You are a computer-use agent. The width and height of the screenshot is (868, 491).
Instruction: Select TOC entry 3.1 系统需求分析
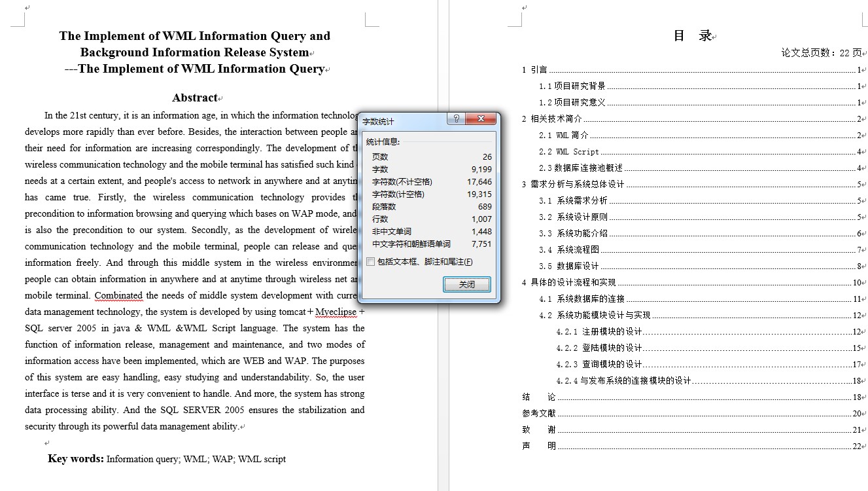pyautogui.click(x=701, y=200)
